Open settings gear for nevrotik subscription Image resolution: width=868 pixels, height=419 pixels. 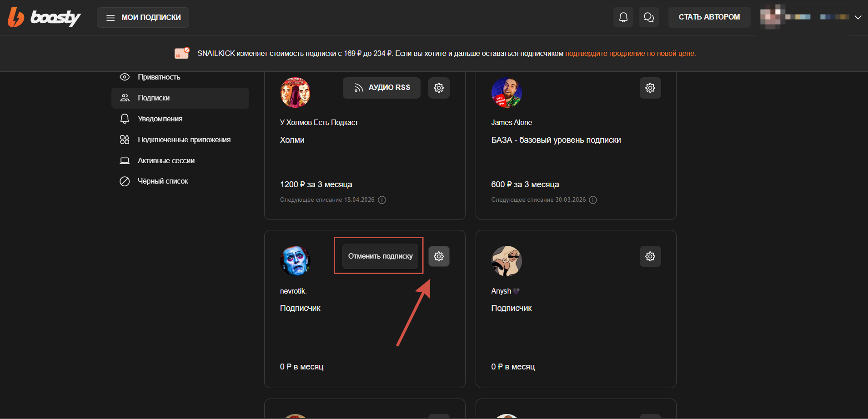[x=439, y=256]
